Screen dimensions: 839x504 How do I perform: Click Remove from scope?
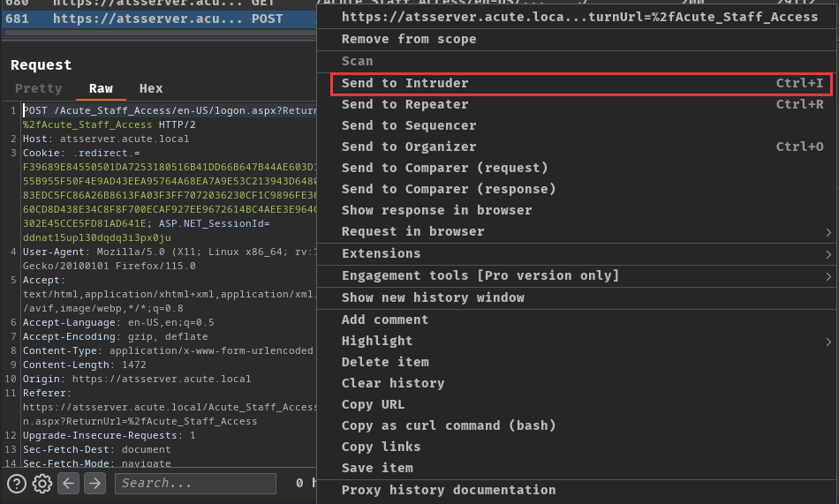point(578,39)
